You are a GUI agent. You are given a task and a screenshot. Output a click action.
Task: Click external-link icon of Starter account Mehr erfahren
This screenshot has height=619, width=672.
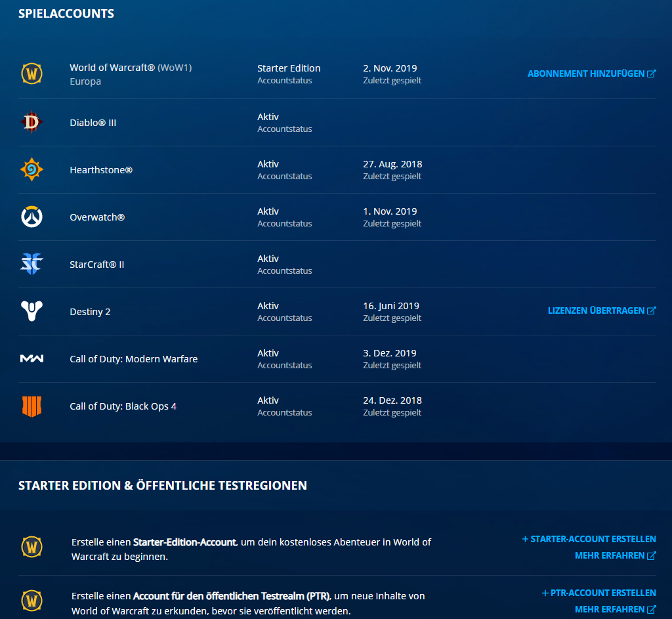click(652, 555)
